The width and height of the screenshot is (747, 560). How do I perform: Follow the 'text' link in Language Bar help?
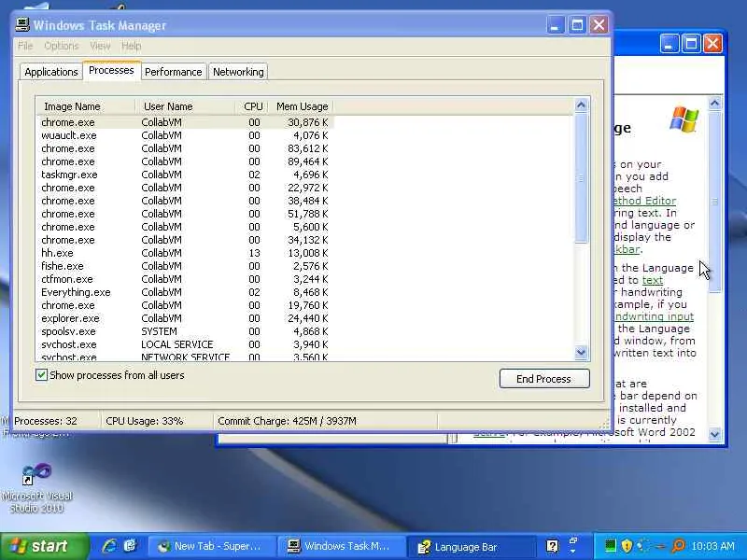pos(652,281)
